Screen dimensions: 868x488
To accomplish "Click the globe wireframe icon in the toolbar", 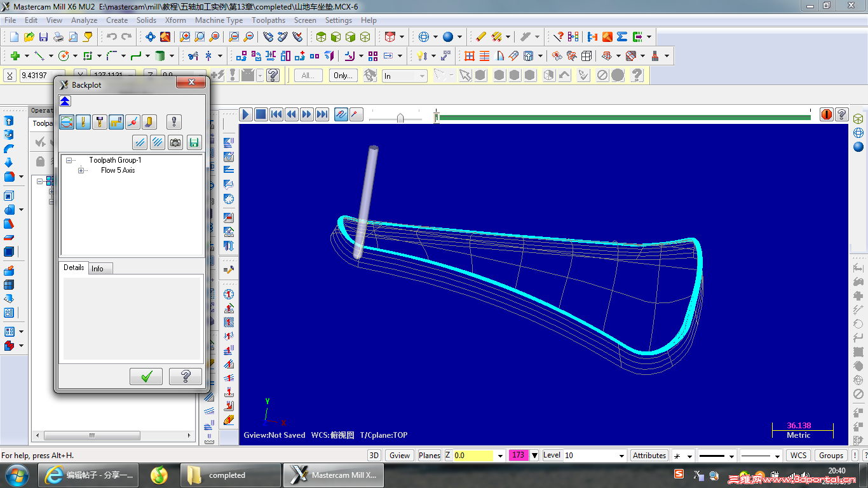I will click(x=424, y=37).
